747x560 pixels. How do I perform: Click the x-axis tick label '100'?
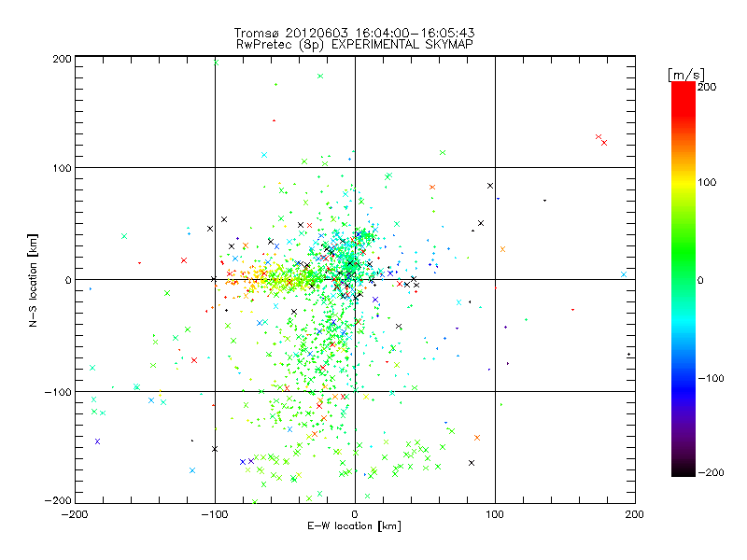pos(495,515)
